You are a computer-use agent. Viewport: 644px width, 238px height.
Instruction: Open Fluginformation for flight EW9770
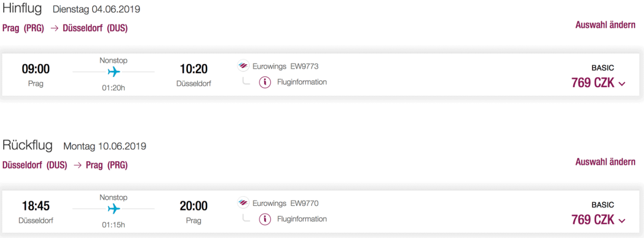pos(302,219)
